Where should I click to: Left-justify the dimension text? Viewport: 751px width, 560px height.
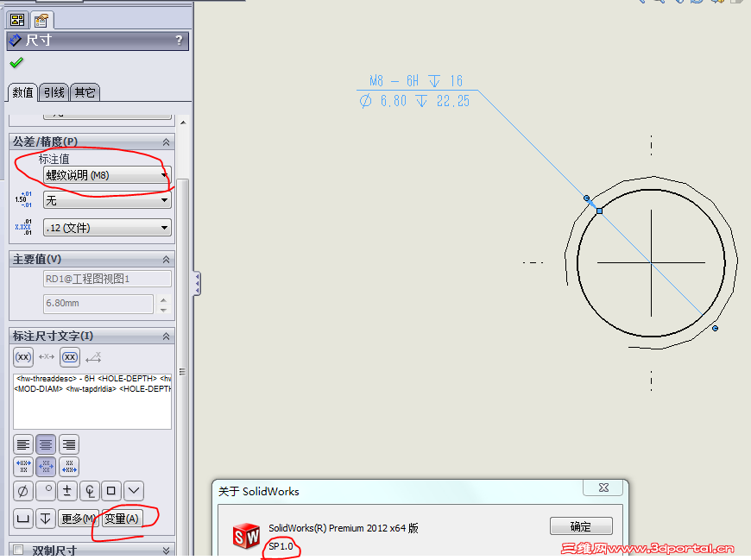tap(23, 444)
